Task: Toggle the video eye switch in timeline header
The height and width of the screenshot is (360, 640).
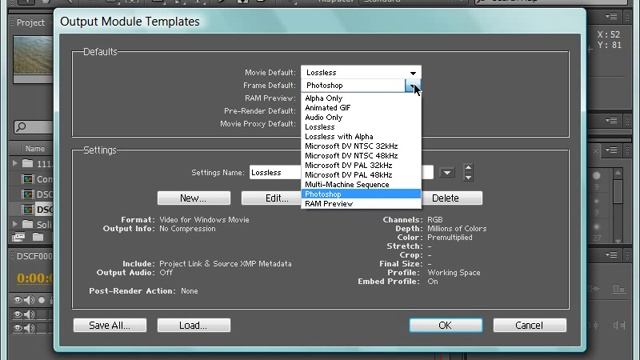Action: (x=18, y=300)
